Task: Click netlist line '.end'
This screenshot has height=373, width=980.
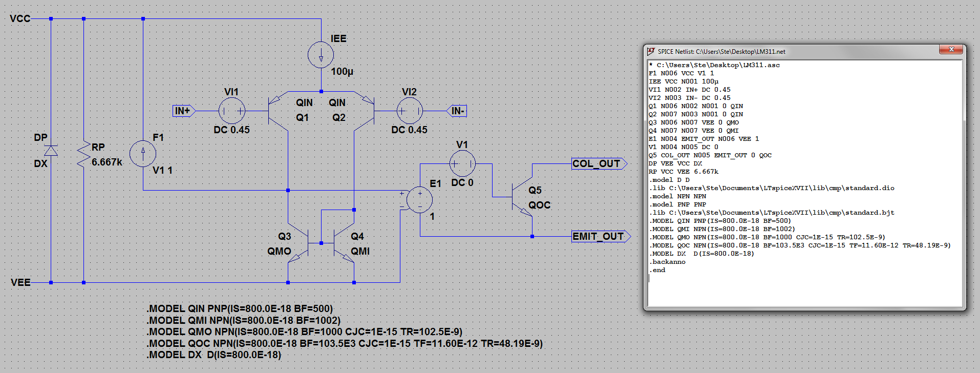Action: pyautogui.click(x=657, y=270)
